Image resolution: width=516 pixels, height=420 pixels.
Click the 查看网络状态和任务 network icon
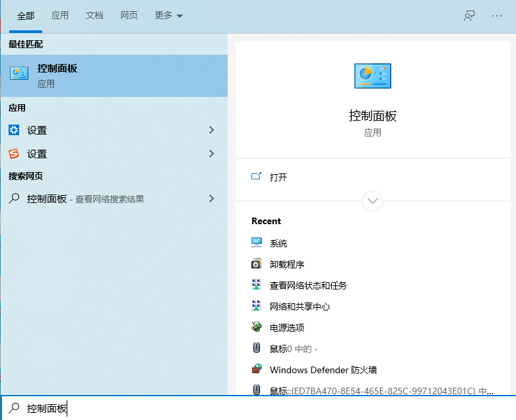coord(257,284)
